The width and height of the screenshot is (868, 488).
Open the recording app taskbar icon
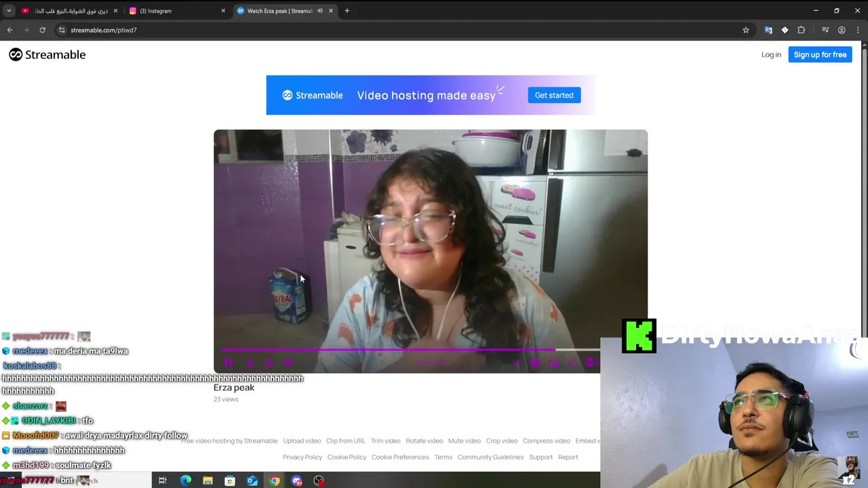coord(319,481)
